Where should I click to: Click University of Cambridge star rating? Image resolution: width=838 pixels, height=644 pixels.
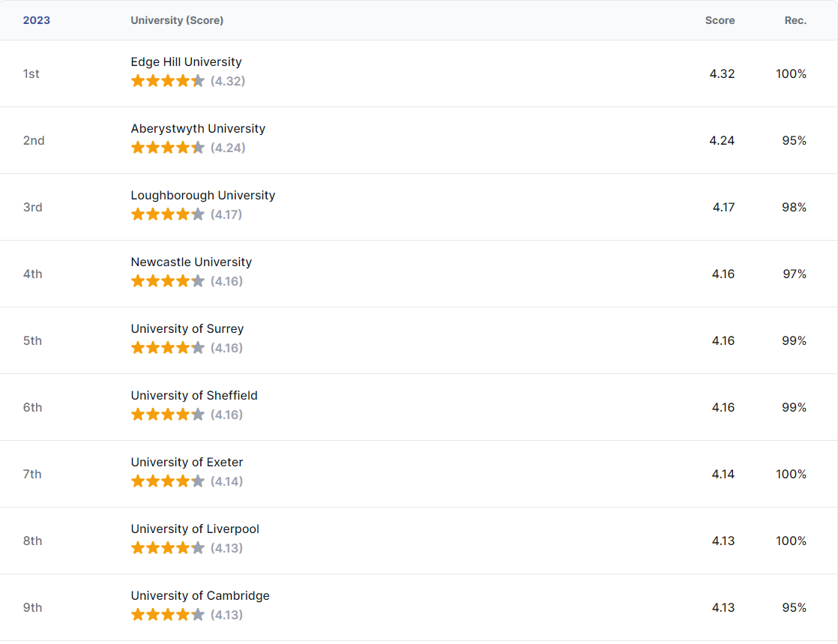(168, 615)
